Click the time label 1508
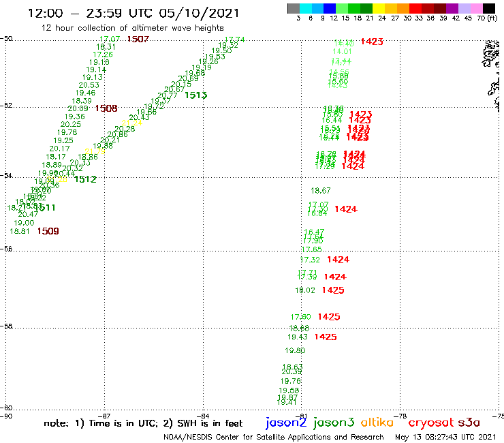504x443 pixels. (106, 108)
